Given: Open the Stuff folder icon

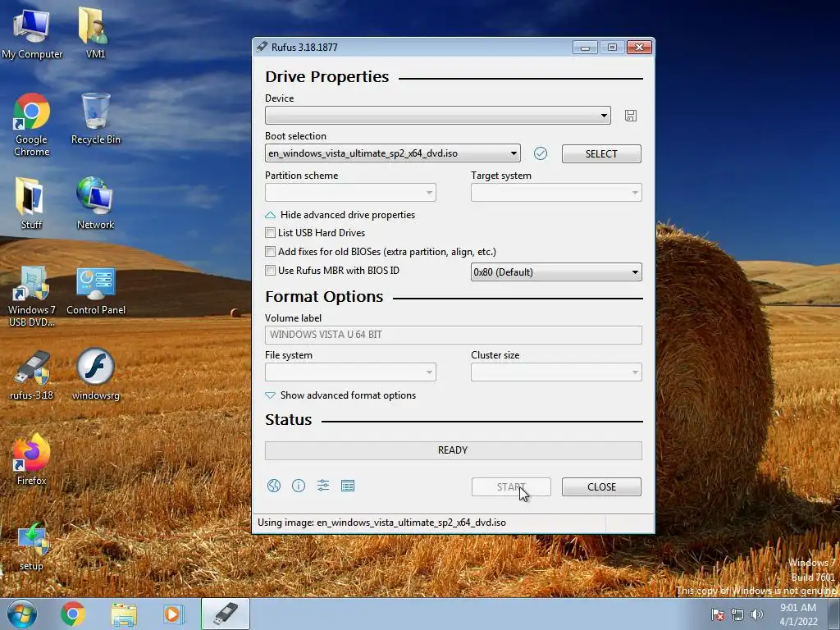Looking at the screenshot, I should point(31,203).
